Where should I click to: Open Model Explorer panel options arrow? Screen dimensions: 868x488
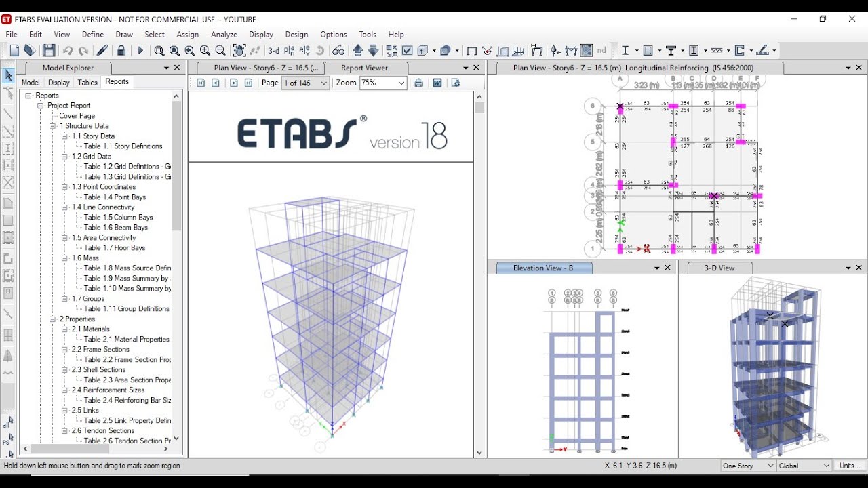point(166,68)
